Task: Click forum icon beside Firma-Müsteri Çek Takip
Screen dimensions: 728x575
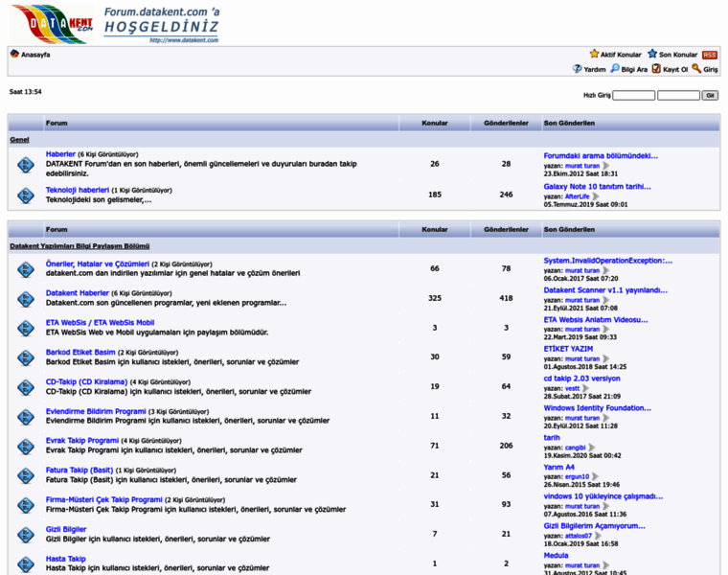Action: 26,505
